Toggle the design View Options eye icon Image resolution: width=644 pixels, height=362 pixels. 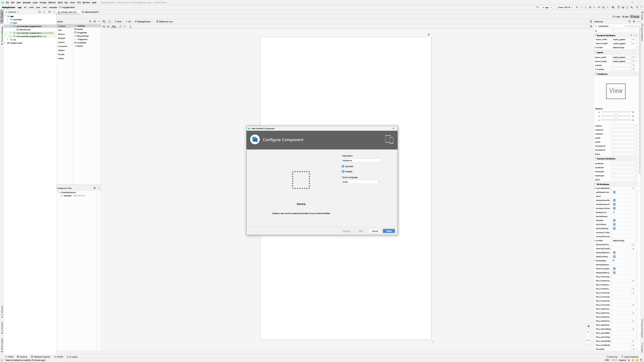(x=104, y=26)
